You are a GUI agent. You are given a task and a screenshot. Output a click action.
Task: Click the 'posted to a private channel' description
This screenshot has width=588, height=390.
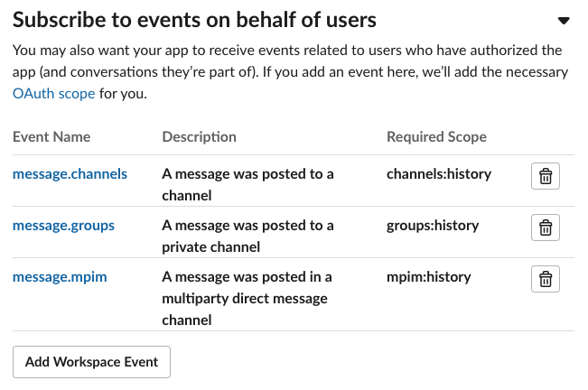(247, 236)
